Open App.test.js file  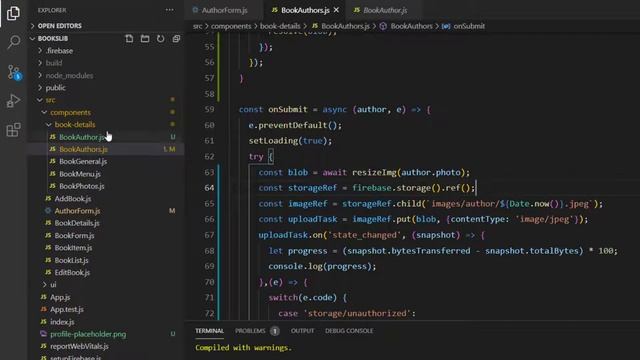pos(67,309)
